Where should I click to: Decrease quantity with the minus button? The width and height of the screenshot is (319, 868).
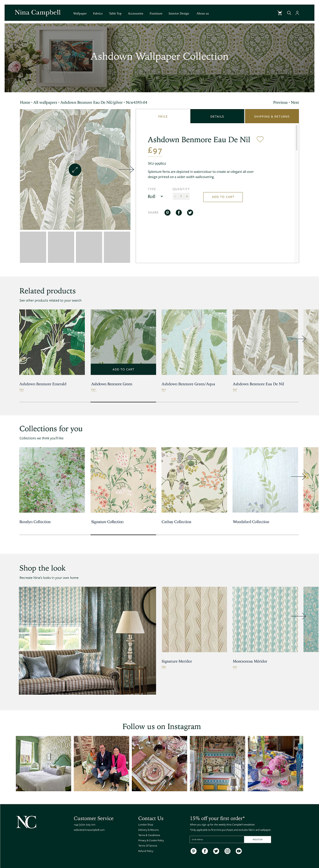pos(175,197)
